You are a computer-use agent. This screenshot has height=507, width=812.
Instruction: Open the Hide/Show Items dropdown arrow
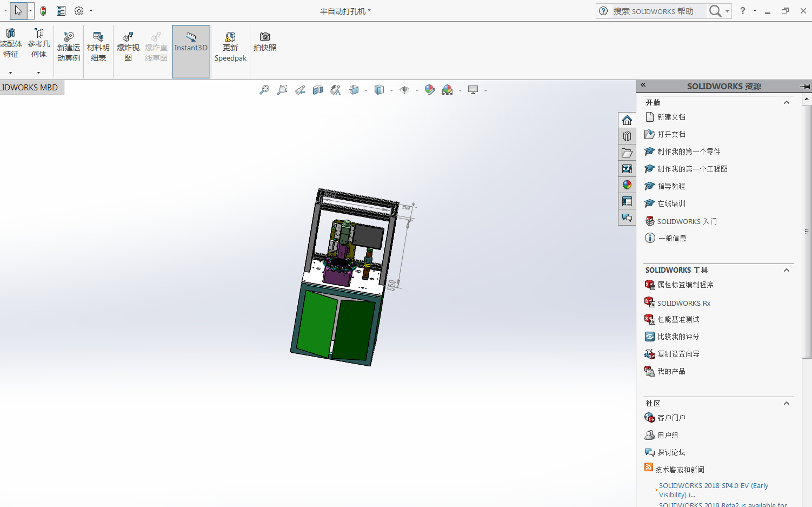coord(417,90)
